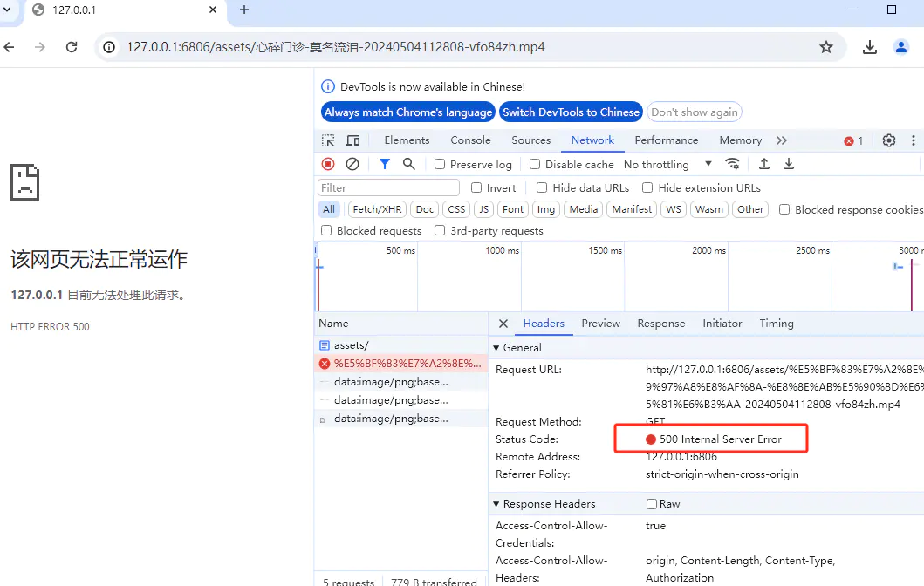Open the network search magnifier
The width and height of the screenshot is (924, 586).
coord(408,164)
